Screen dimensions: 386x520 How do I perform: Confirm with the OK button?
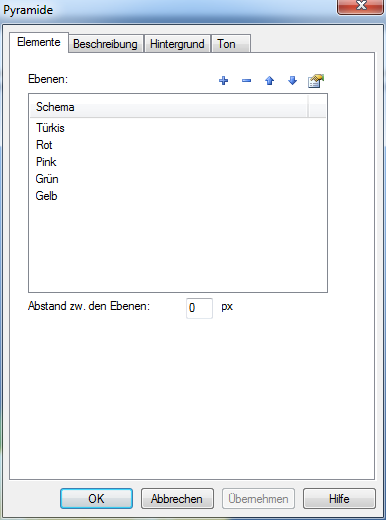click(96, 499)
